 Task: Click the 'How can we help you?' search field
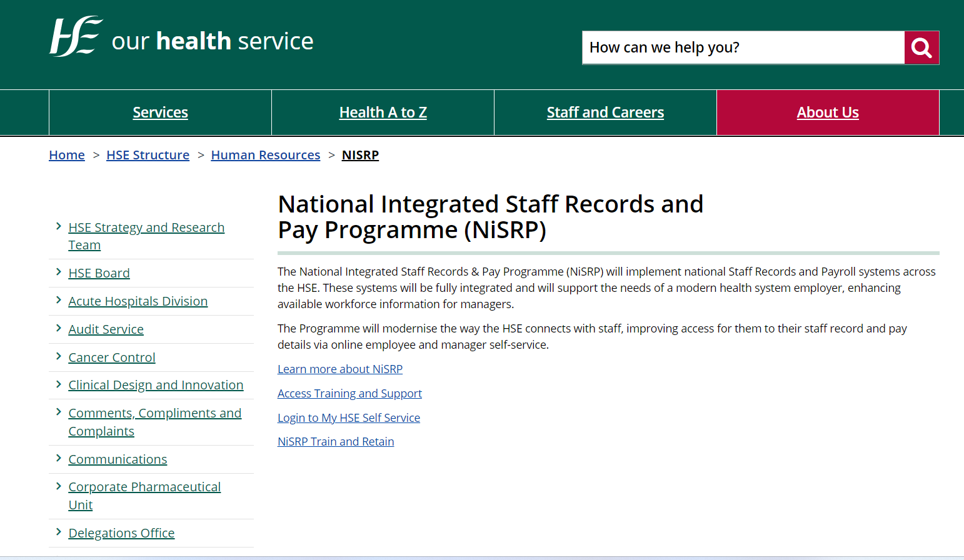click(x=743, y=47)
